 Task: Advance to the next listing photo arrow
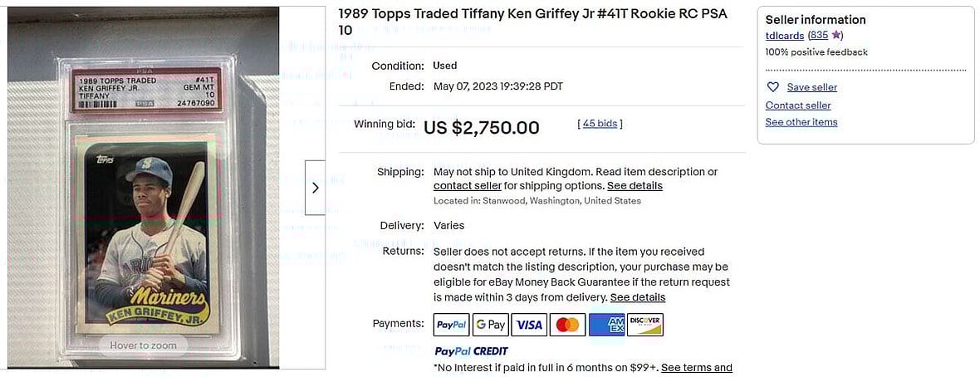[315, 188]
